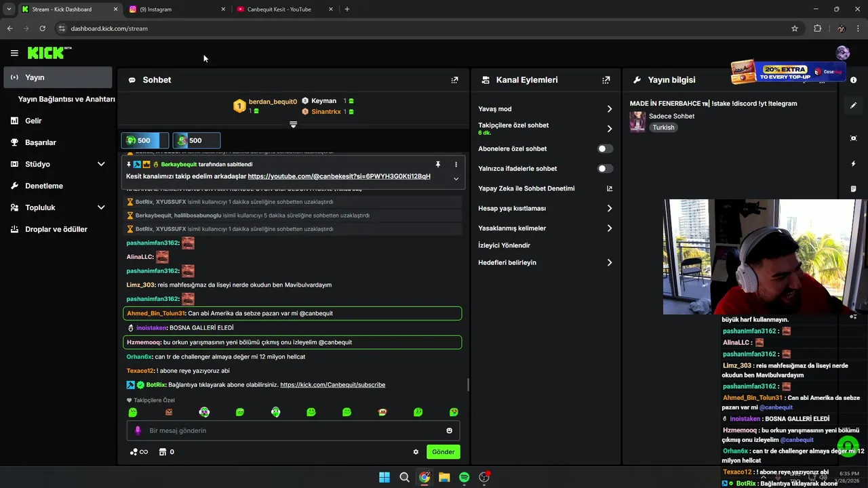This screenshot has width=868, height=488.
Task: Click the document notes icon in the right sidebar
Action: 853,188
